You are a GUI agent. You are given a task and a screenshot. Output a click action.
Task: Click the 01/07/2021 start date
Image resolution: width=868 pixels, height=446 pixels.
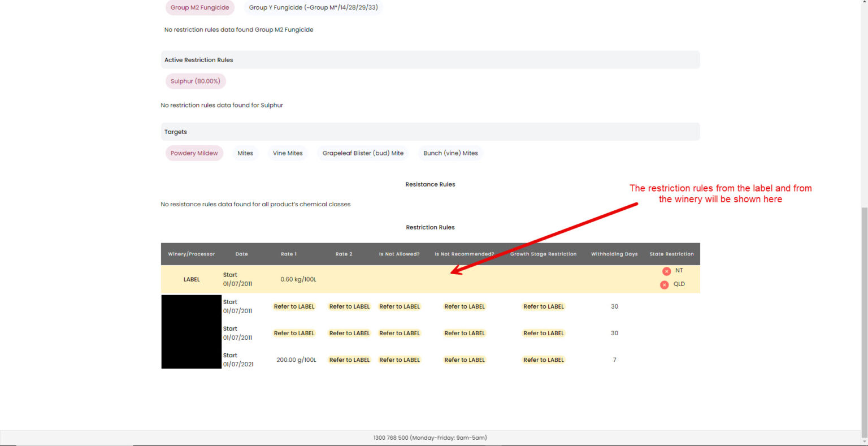tap(238, 365)
